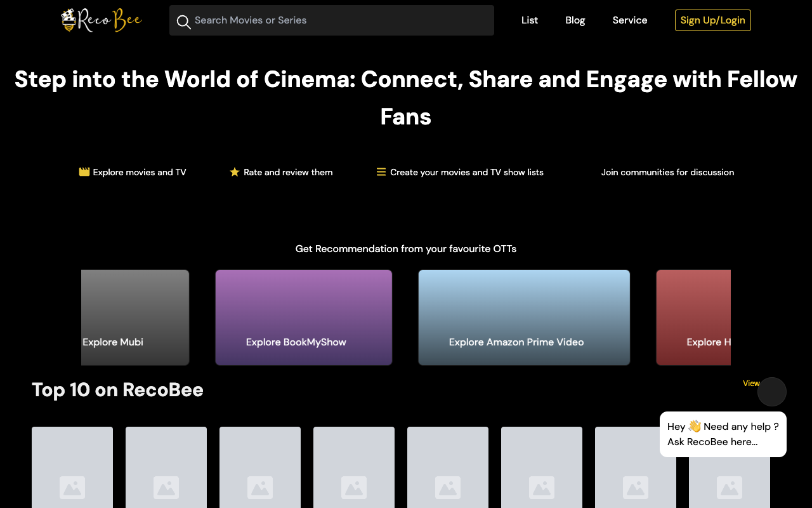
Task: Click the list icon beside Create your lists
Action: point(381,172)
